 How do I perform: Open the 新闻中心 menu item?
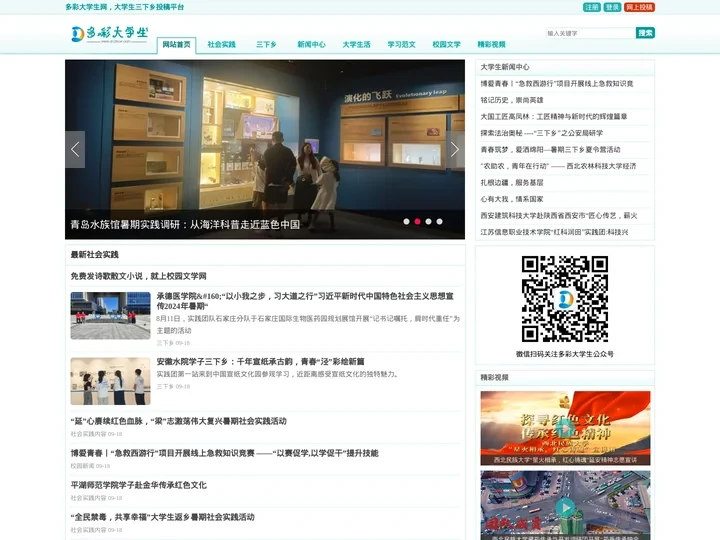pos(311,45)
